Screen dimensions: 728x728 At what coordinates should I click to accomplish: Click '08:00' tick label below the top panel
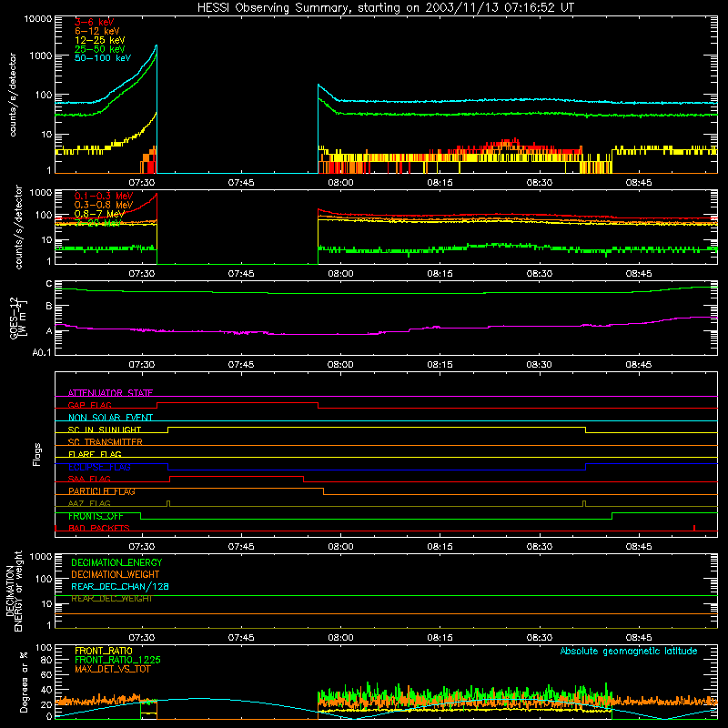(x=340, y=183)
